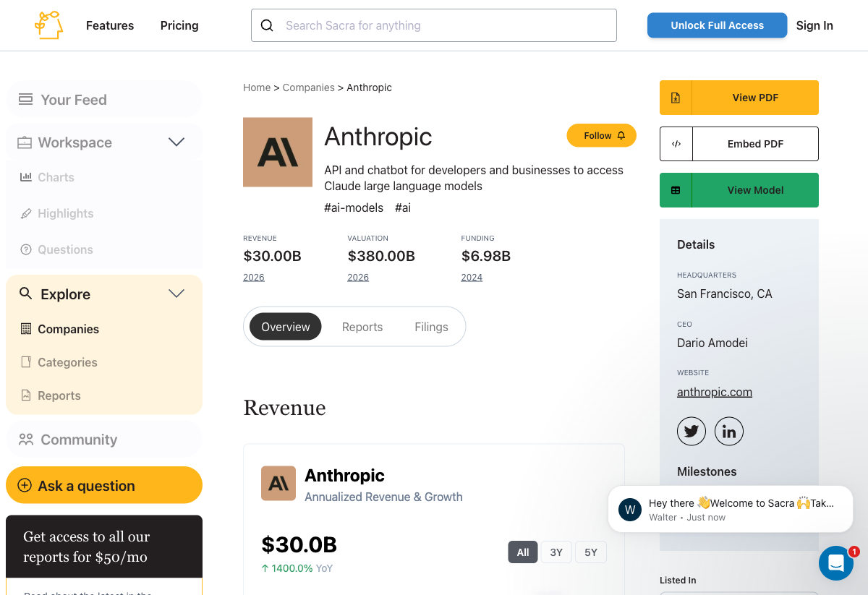Collapse the Explore section
Viewport: 868px width, 595px height.
pyautogui.click(x=176, y=294)
